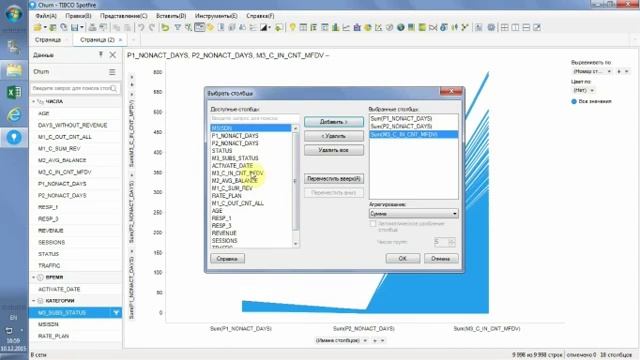The height and width of the screenshot is (360, 640).
Task: Insert a Bar Chart visualization
Action: pos(335,27)
